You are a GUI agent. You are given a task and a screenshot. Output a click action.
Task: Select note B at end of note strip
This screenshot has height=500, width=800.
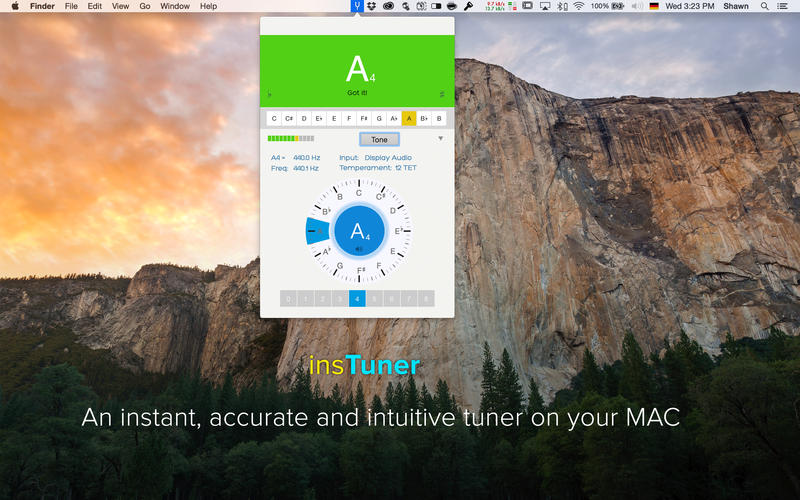(439, 118)
